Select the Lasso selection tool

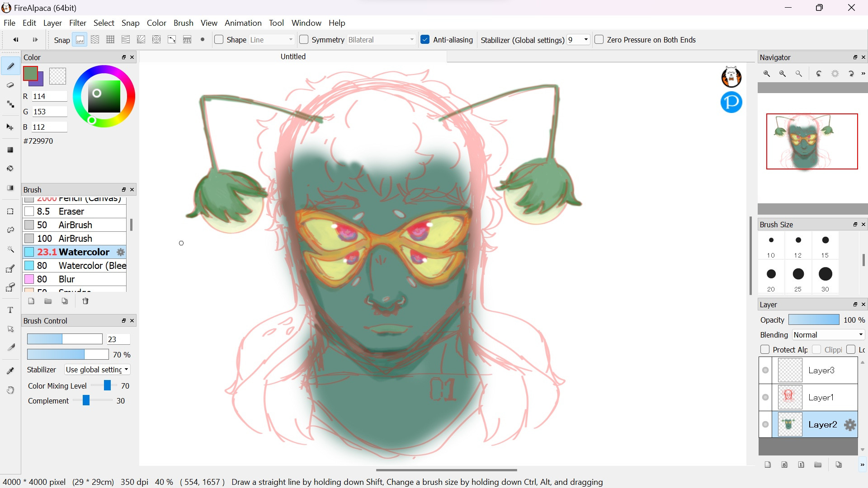(10, 230)
